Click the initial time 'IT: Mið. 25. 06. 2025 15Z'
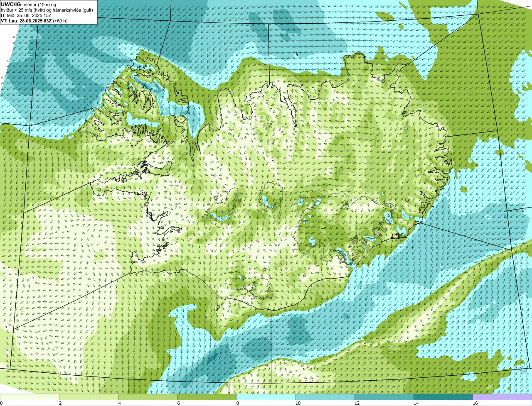 click(26, 15)
